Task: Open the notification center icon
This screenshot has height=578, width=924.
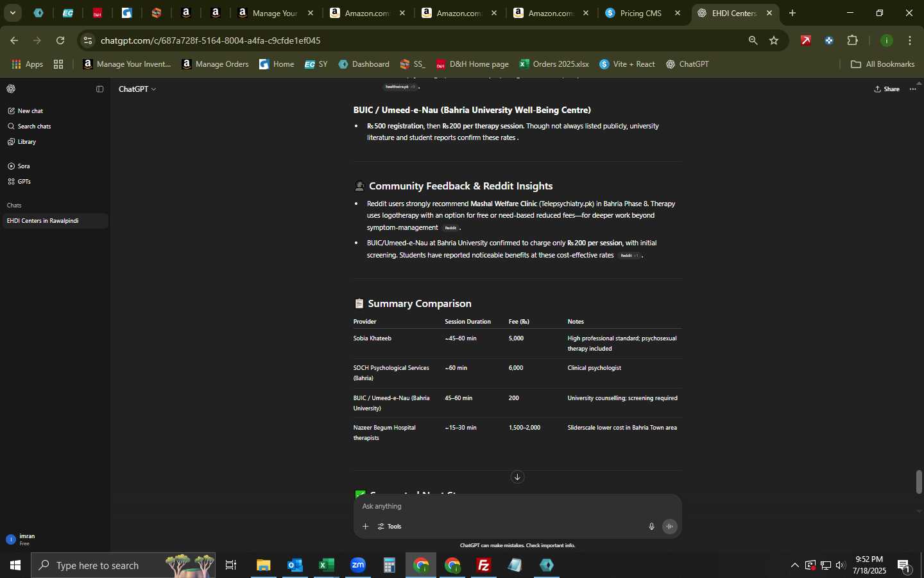Action: click(x=904, y=565)
